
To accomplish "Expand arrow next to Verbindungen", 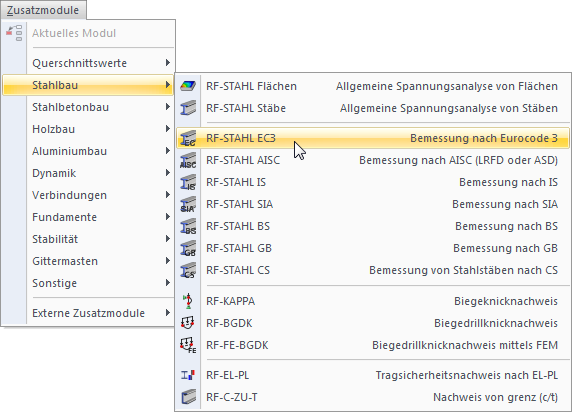I will [x=167, y=195].
